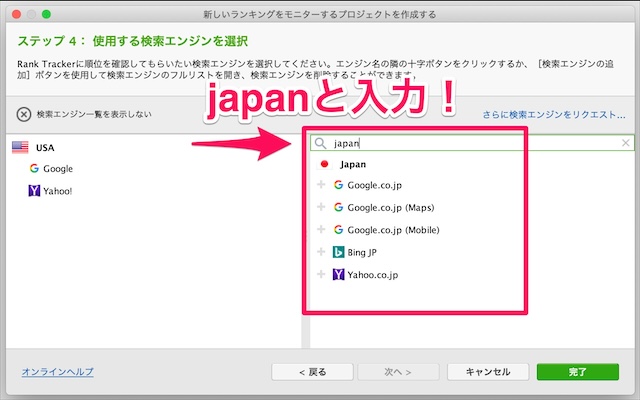Click the Bing JP logo icon
The image size is (640, 400).
[338, 252]
